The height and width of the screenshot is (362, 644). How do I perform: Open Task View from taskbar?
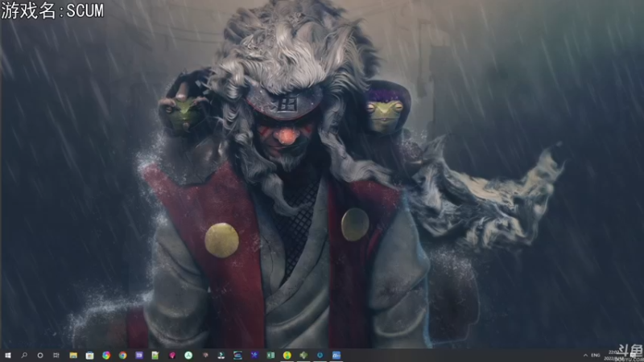[x=56, y=356]
